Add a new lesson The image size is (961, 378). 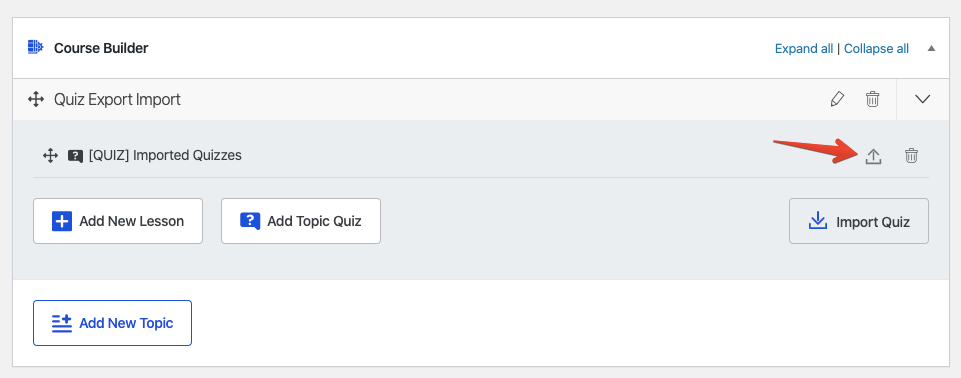(x=118, y=221)
